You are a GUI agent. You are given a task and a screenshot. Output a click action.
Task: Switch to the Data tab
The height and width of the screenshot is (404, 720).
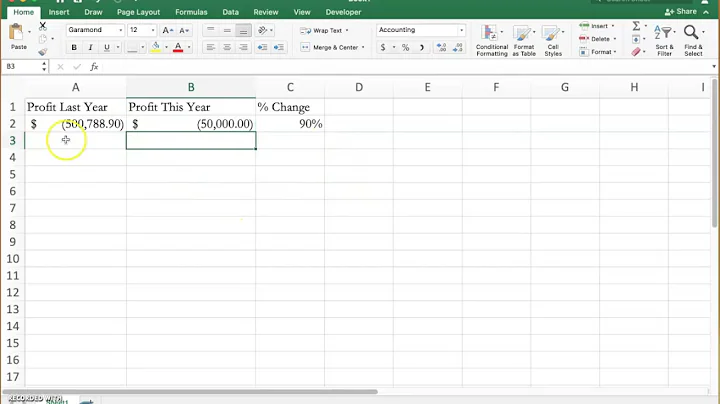point(231,12)
